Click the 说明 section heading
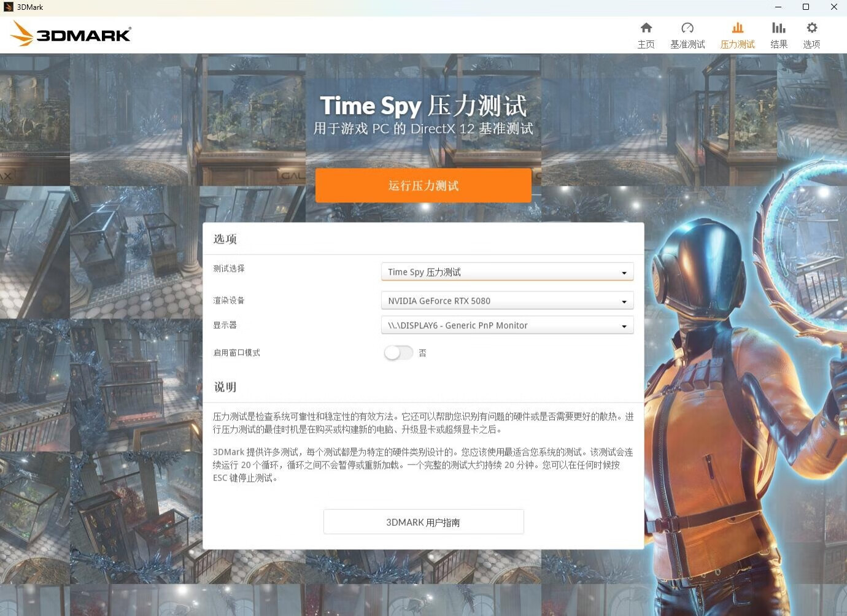The image size is (847, 616). (225, 387)
